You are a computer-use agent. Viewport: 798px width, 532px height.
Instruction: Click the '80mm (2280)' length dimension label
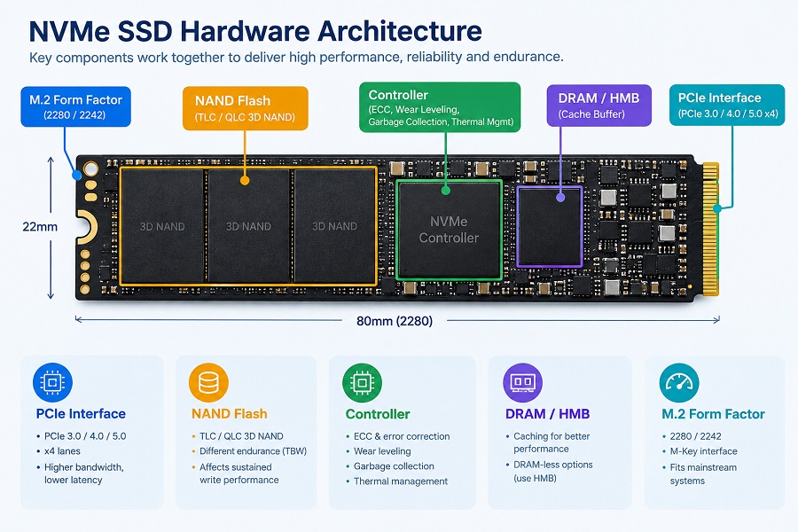395,321
